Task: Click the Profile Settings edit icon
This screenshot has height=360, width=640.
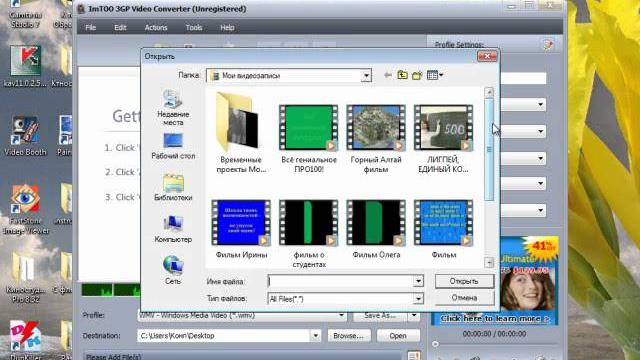Action: click(548, 45)
